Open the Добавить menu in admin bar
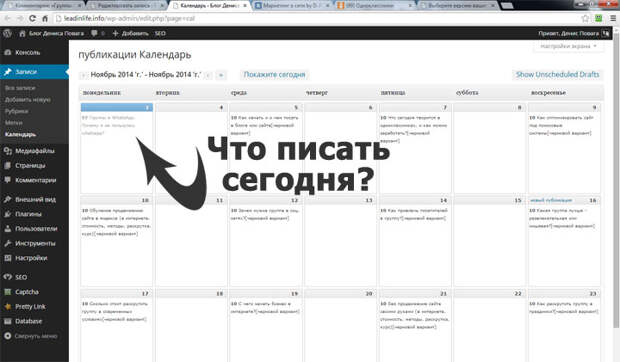Image resolution: width=620 pixels, height=362 pixels. click(131, 34)
